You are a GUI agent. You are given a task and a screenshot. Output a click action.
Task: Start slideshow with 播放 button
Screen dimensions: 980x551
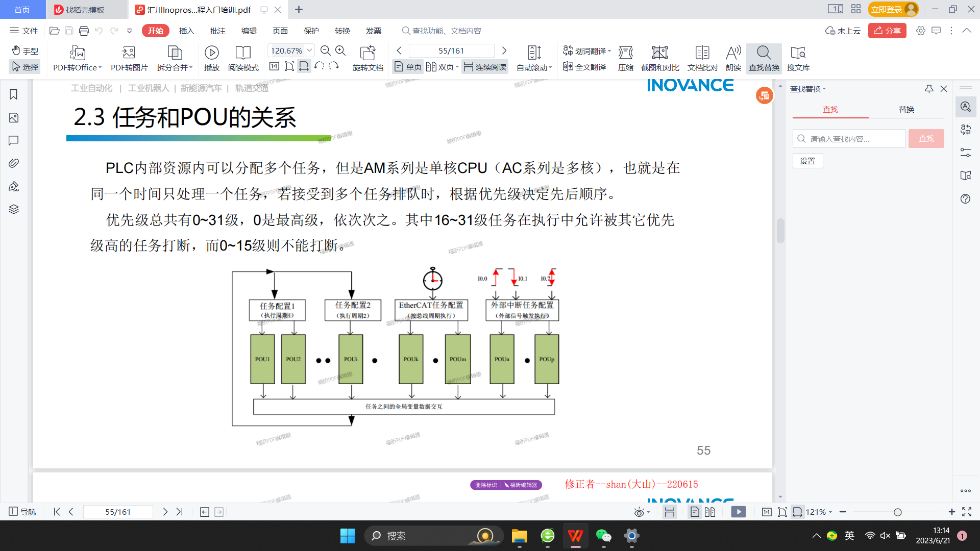pyautogui.click(x=211, y=59)
